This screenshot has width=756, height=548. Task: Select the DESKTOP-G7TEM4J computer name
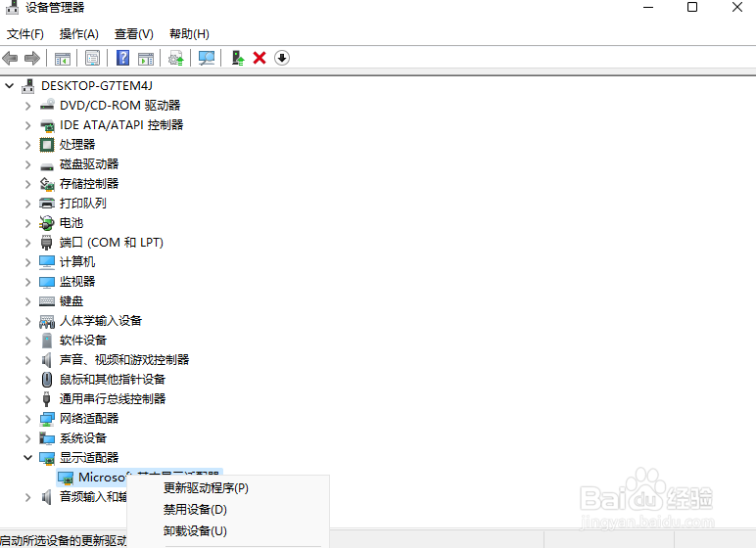[x=97, y=86]
